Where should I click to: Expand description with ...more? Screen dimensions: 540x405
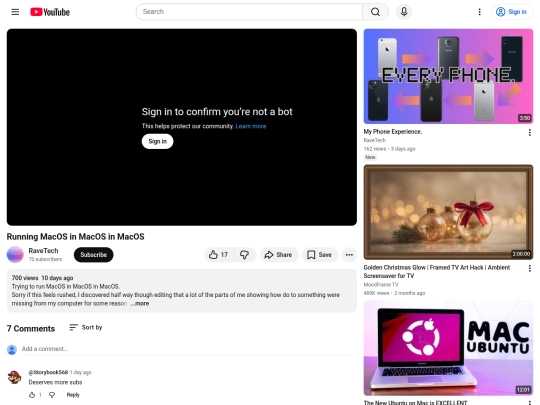[x=141, y=303]
